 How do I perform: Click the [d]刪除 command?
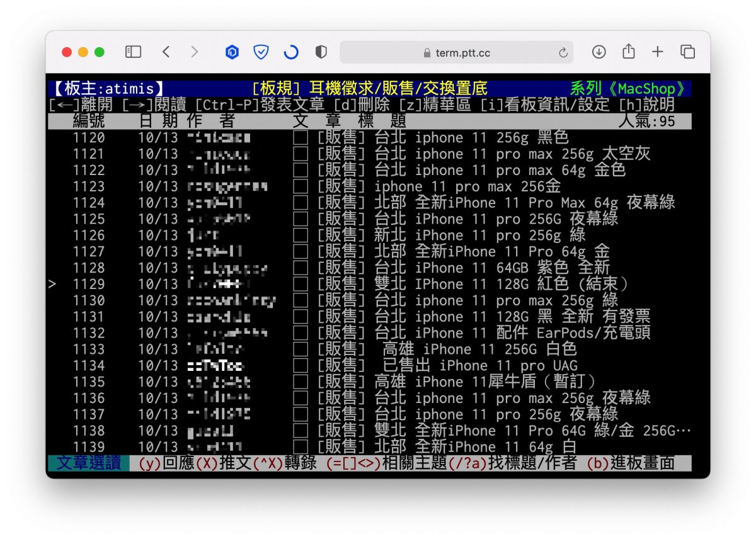click(x=362, y=105)
